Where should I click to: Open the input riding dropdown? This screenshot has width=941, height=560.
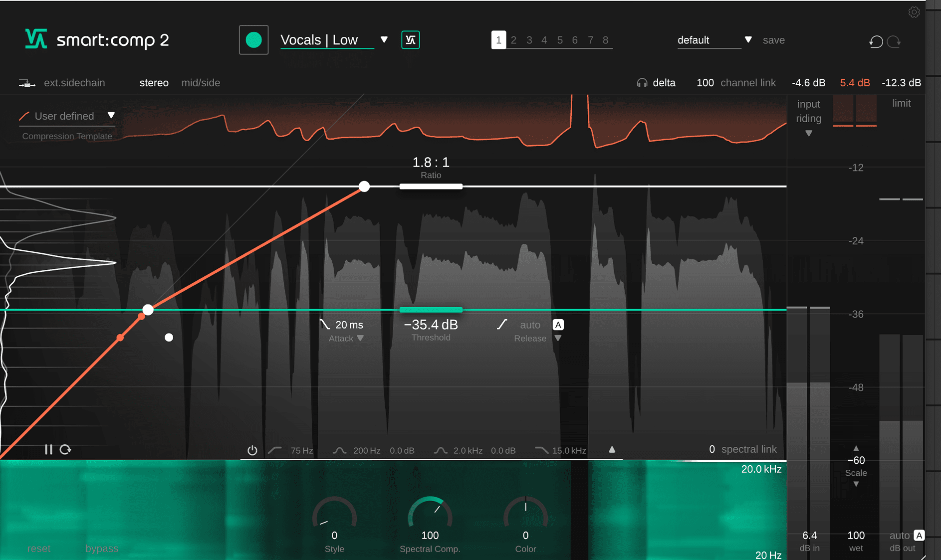point(808,133)
